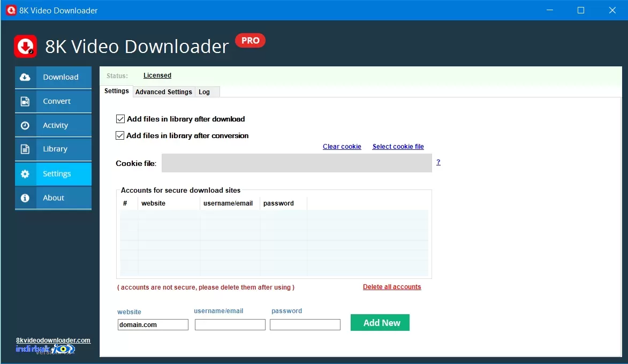Image resolution: width=628 pixels, height=364 pixels.
Task: Open the About section
Action: point(53,198)
